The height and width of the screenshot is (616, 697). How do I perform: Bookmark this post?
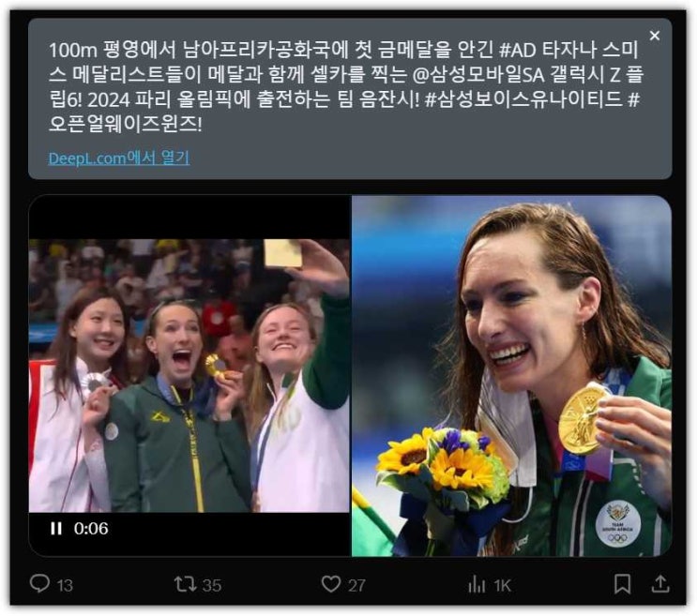[x=622, y=583]
